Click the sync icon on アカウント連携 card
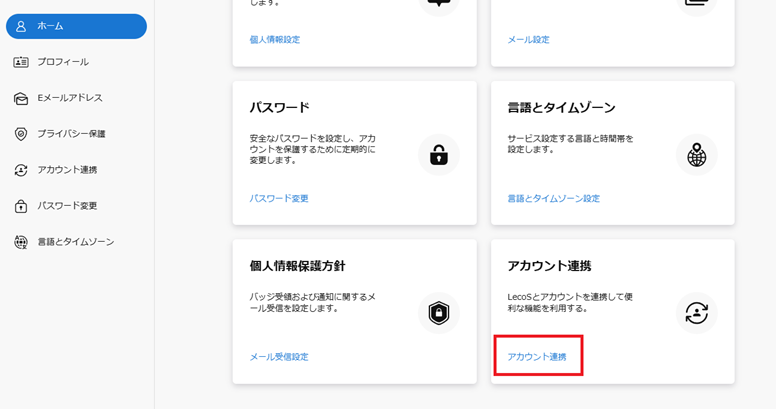 pos(696,313)
